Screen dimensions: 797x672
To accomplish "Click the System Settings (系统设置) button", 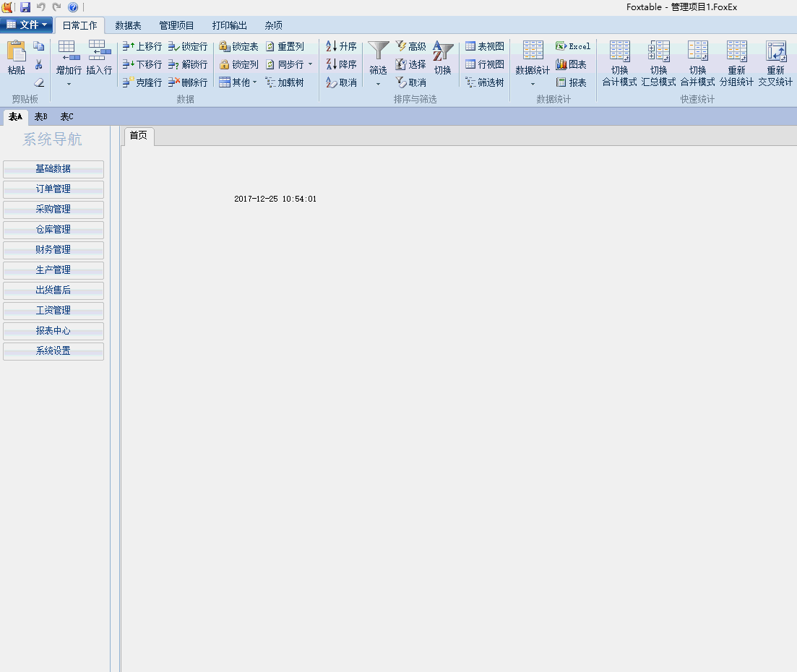I will pos(53,351).
